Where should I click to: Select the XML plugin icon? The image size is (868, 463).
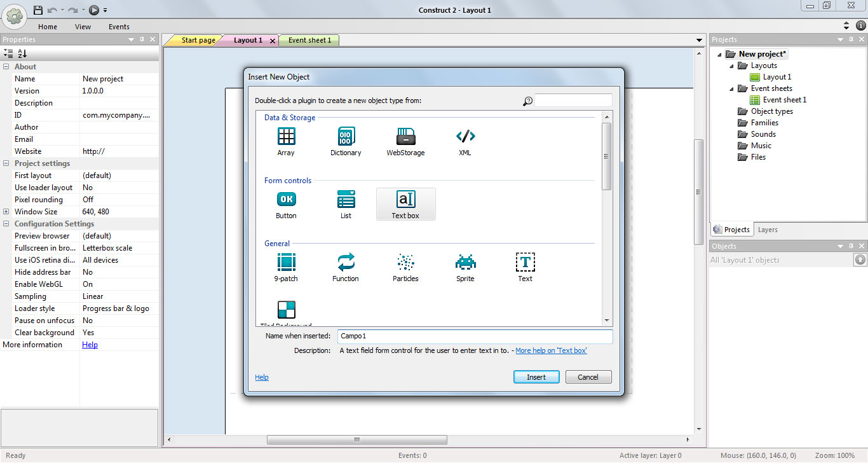[x=465, y=136]
